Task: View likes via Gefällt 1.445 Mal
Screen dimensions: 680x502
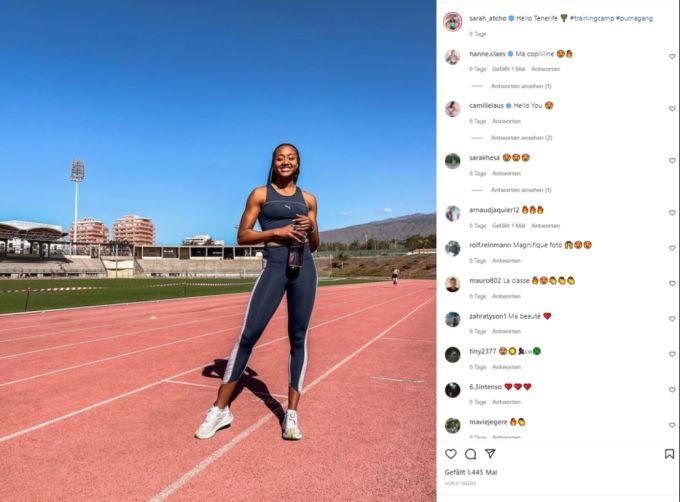Action: pos(471,472)
